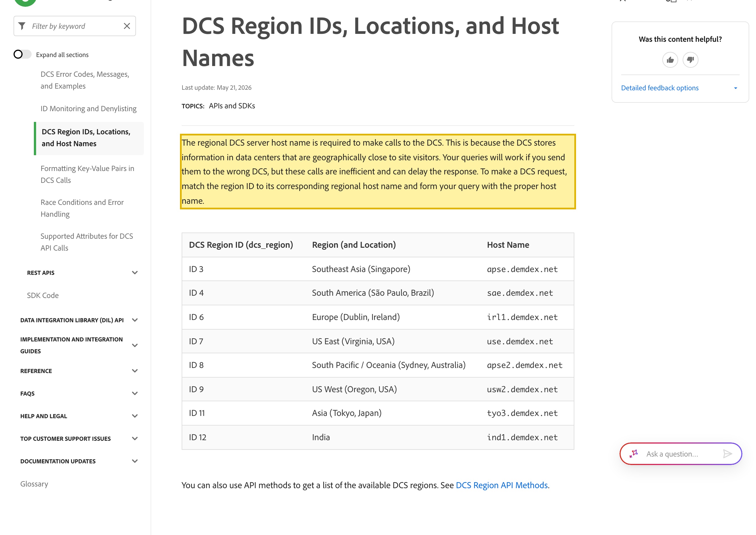Click the tyo3.demdex.net host name

(x=522, y=413)
